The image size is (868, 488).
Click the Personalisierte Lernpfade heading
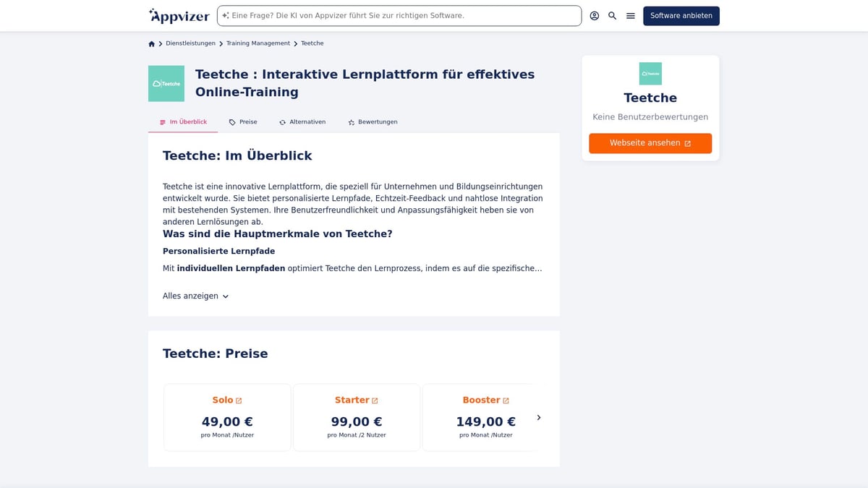point(218,251)
